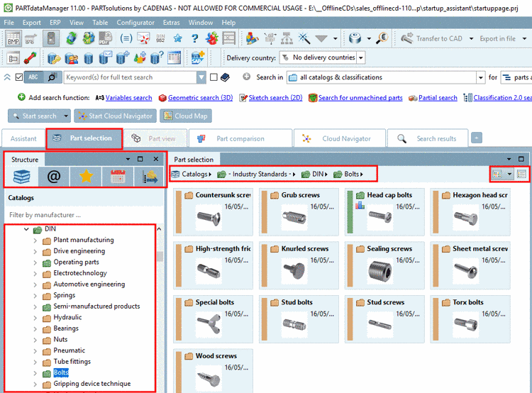Click the BMP table export icon
The image size is (532, 393).
coord(13,38)
